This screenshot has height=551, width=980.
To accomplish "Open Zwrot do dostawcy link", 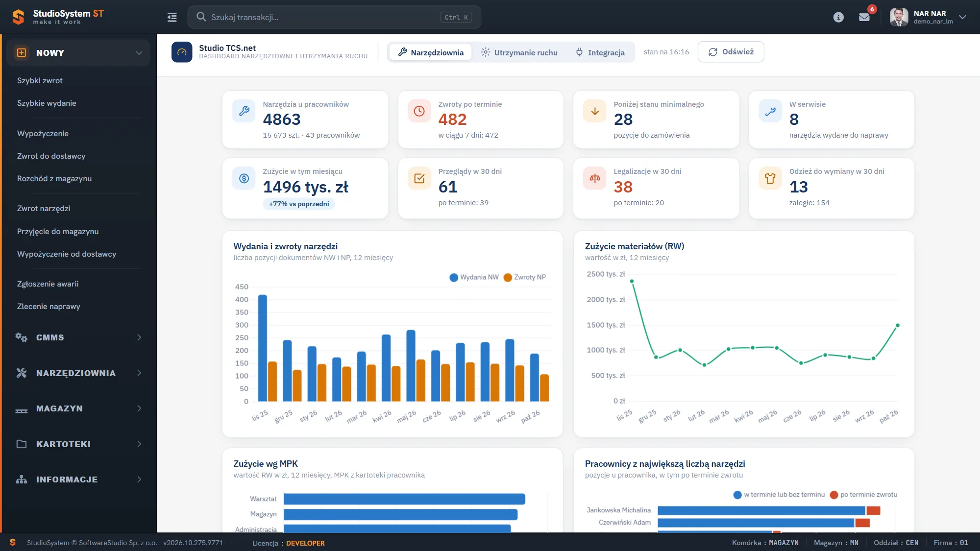I will point(51,156).
